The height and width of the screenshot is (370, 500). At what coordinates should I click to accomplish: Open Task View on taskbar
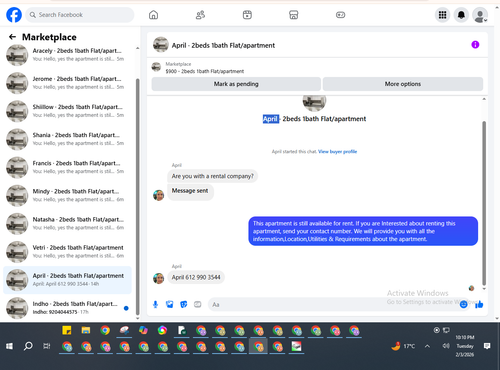(47, 346)
